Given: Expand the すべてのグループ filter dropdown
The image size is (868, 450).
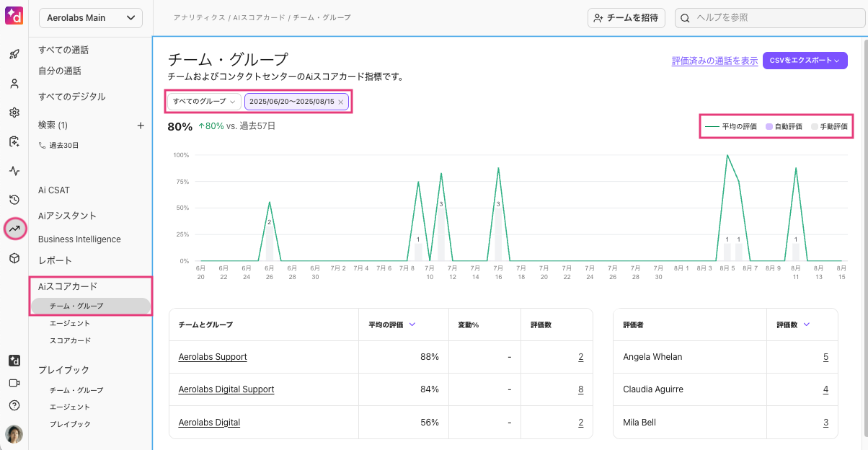Looking at the screenshot, I should click(204, 102).
